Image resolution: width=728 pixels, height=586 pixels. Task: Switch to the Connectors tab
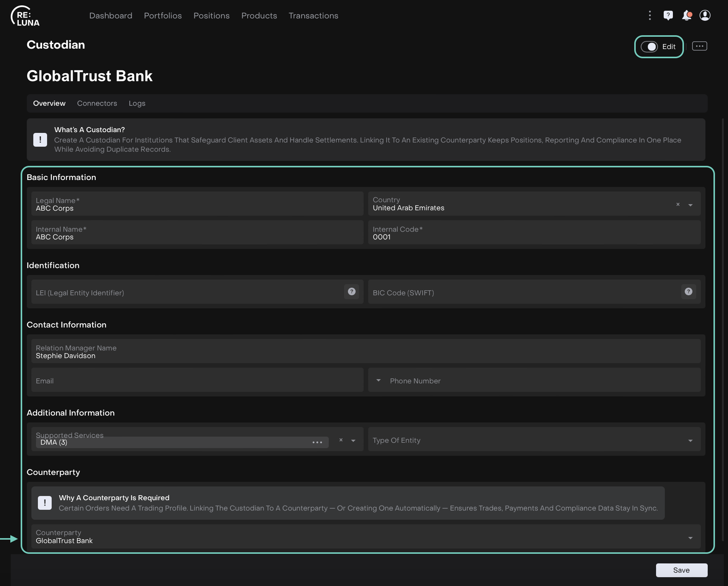point(97,103)
